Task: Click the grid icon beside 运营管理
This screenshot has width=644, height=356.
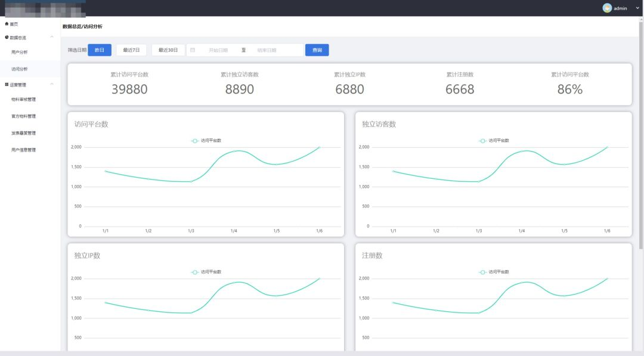Action: (x=7, y=85)
